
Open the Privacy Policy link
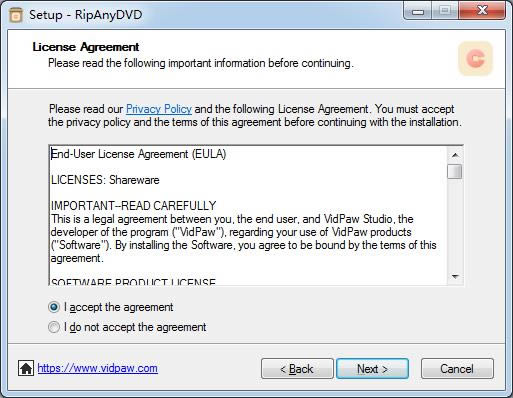[x=159, y=109]
